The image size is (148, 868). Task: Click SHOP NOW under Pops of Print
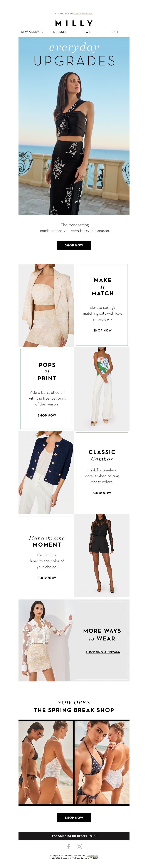click(47, 415)
